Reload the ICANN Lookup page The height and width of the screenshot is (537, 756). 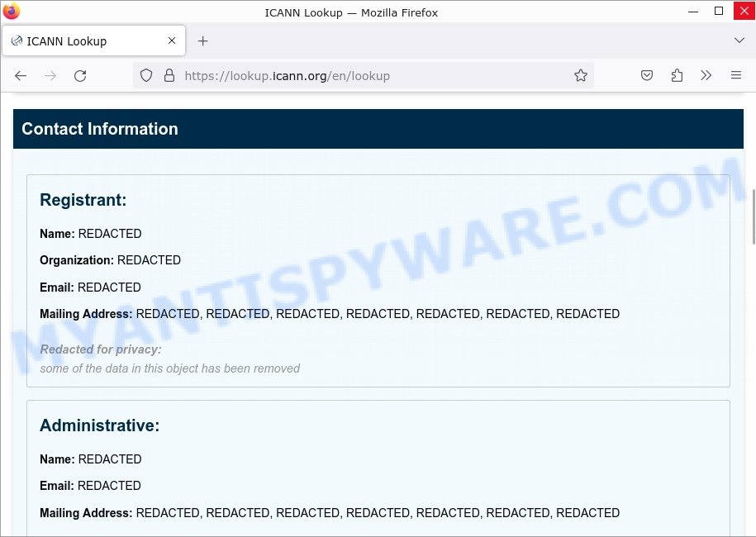point(80,76)
